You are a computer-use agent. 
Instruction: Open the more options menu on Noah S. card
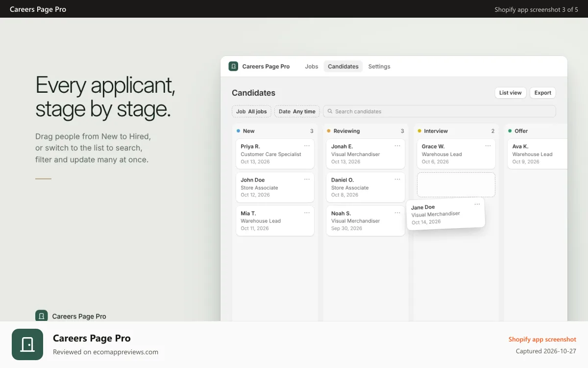point(397,212)
